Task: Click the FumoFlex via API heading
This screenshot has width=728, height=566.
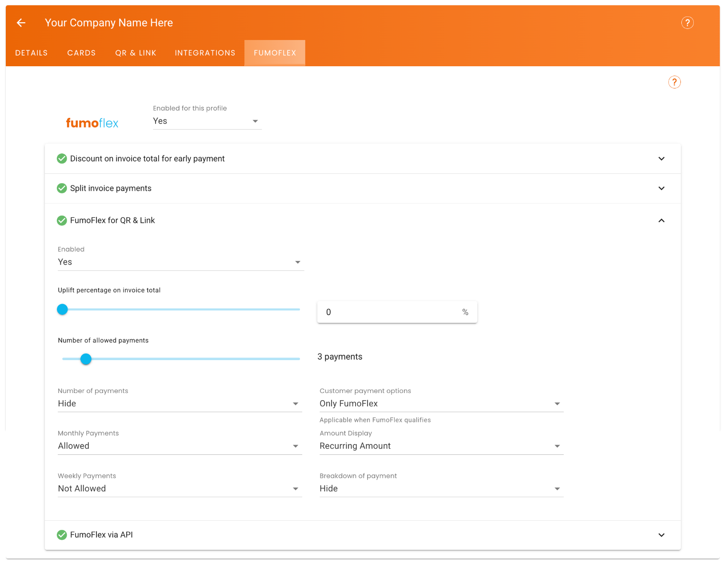Action: click(x=101, y=535)
